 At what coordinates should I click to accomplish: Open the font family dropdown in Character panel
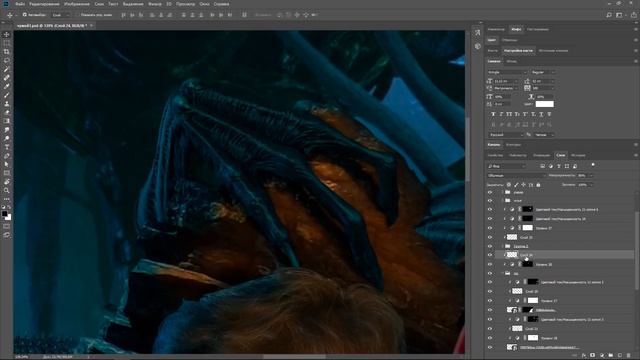point(507,72)
